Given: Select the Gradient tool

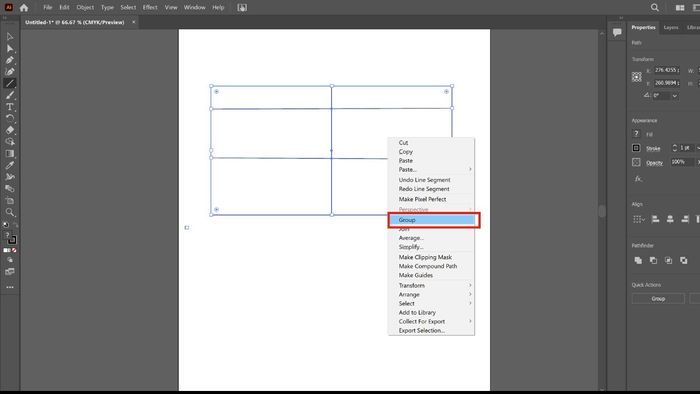Looking at the screenshot, I should [x=10, y=153].
